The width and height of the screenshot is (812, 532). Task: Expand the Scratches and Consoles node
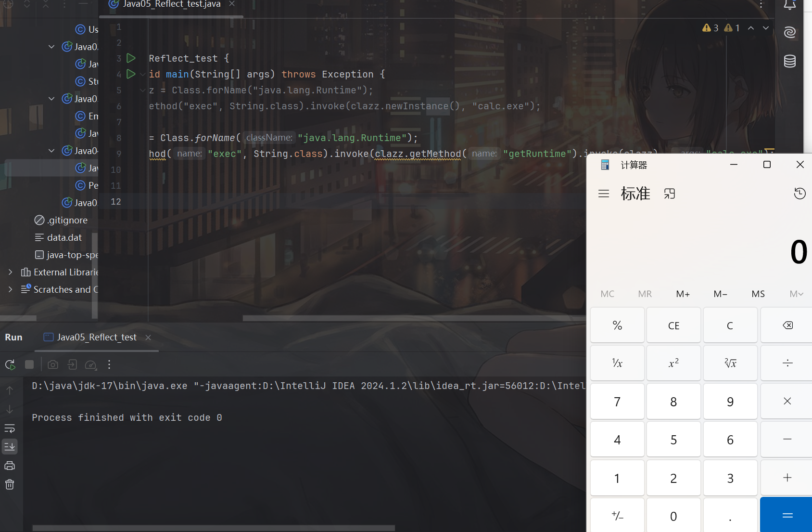point(11,289)
